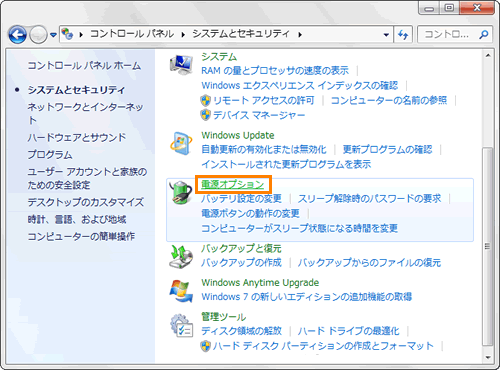Click the システム computer monitor icon
Image resolution: width=500 pixels, height=370 pixels.
point(181,64)
